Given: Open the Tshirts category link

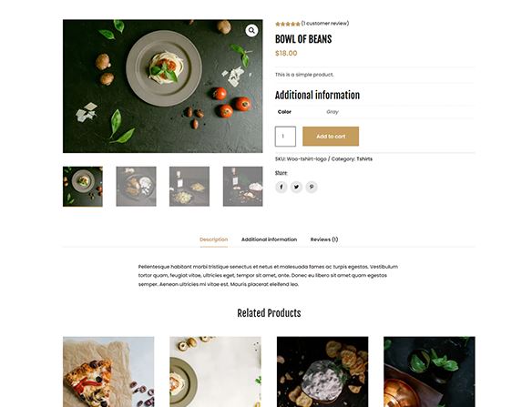Looking at the screenshot, I should (x=364, y=159).
